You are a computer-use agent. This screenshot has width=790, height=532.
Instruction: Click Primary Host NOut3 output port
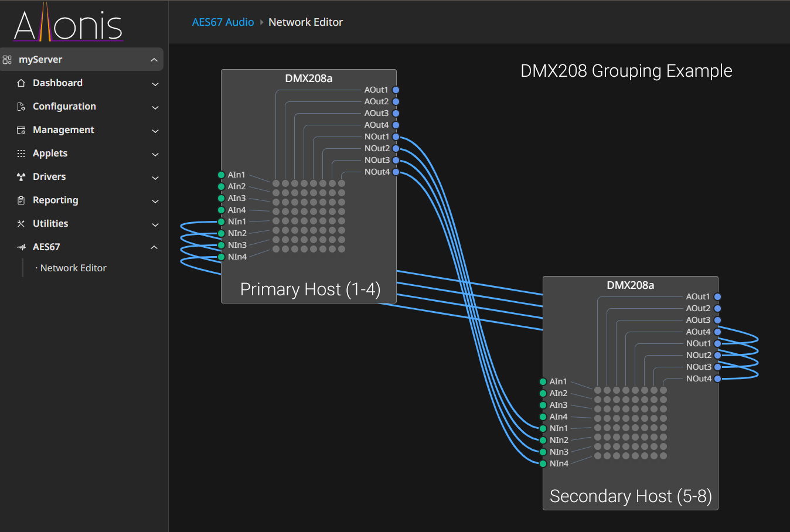click(x=396, y=160)
